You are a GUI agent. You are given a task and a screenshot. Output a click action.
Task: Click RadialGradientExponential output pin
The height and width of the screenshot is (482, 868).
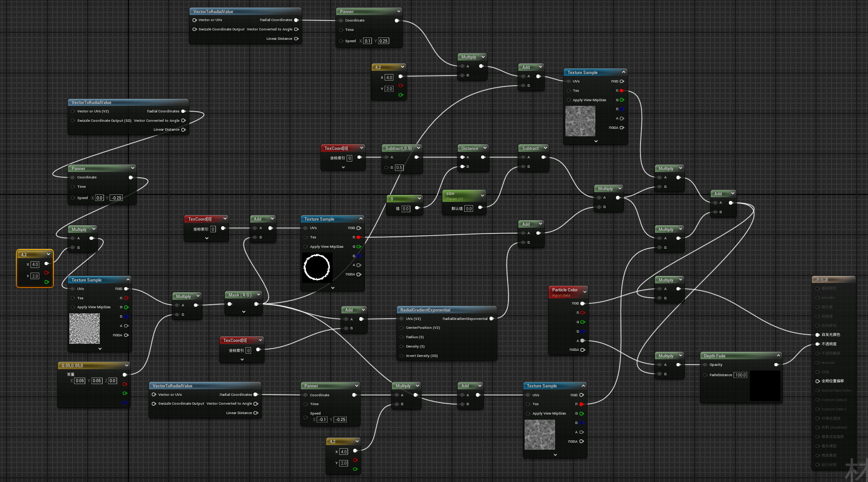click(x=491, y=319)
